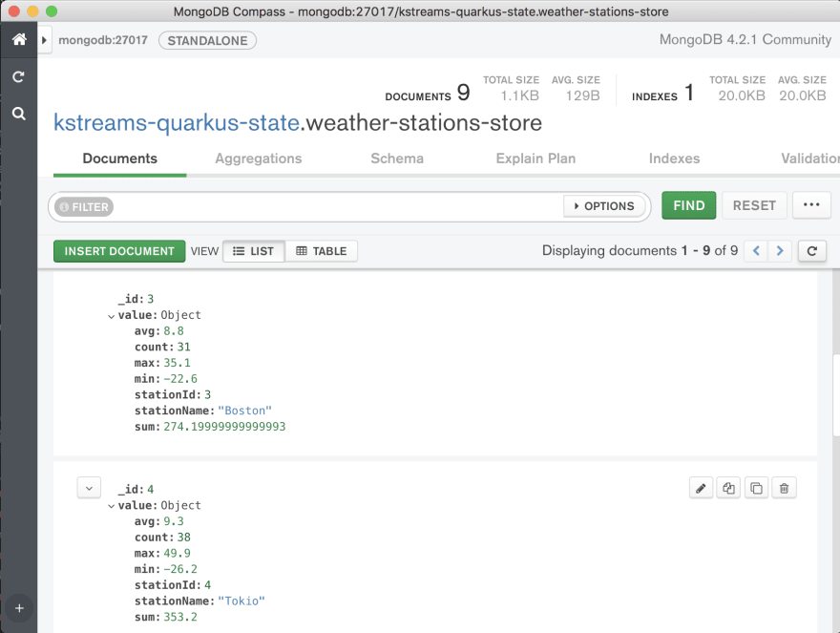
Task: Go to next page of documents
Action: 780,251
